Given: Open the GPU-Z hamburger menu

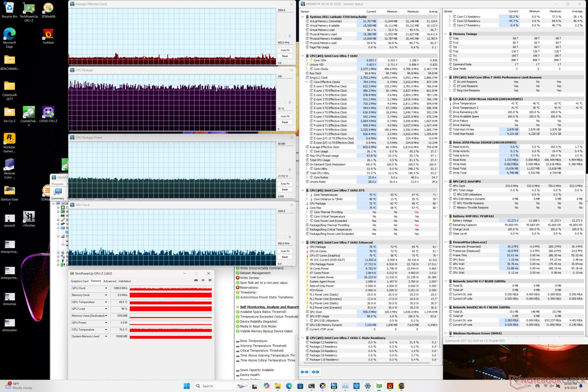Looking at the screenshot, I should pyautogui.click(x=210, y=280).
